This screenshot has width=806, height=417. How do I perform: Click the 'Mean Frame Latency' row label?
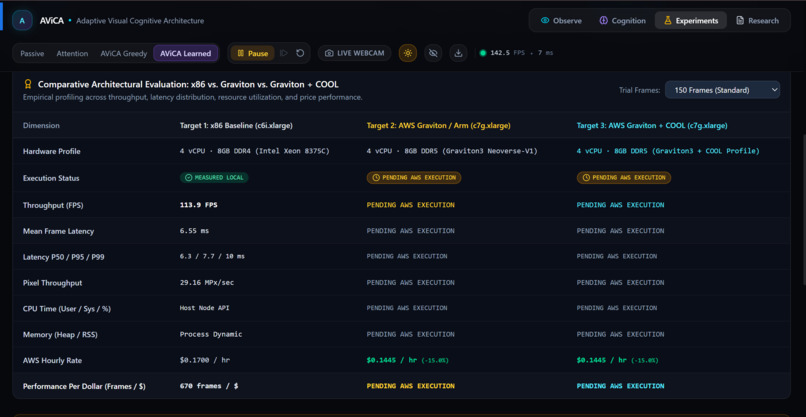pyautogui.click(x=59, y=231)
